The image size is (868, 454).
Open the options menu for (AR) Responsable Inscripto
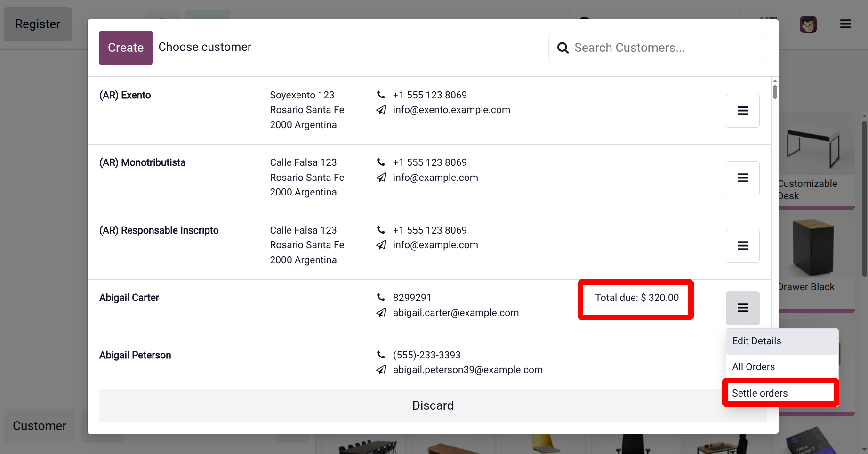click(742, 246)
